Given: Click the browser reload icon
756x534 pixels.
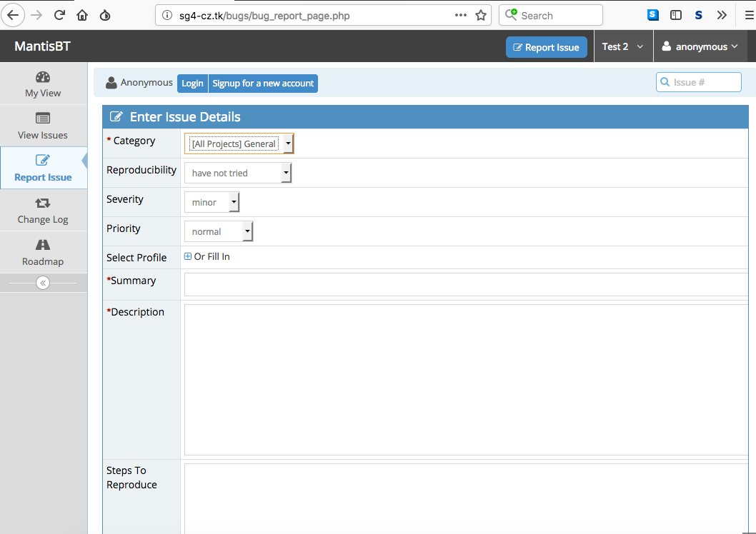Looking at the screenshot, I should [59, 15].
